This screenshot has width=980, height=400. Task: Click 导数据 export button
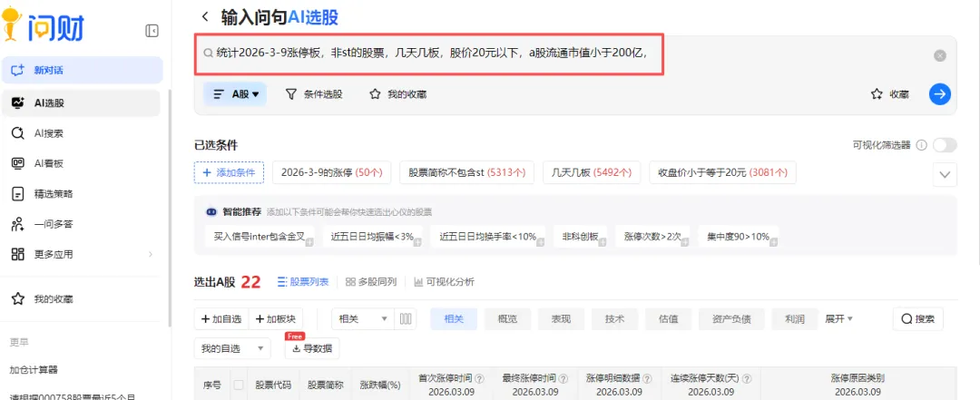click(x=312, y=348)
